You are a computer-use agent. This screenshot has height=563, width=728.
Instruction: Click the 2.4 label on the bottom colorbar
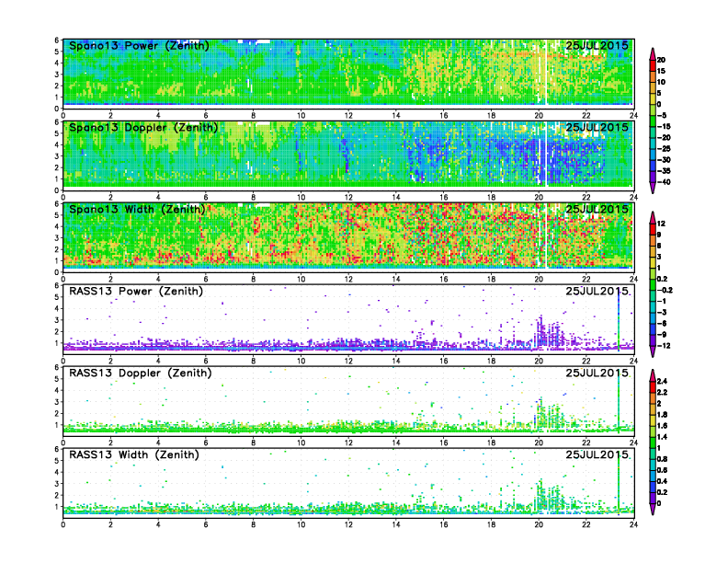663,381
